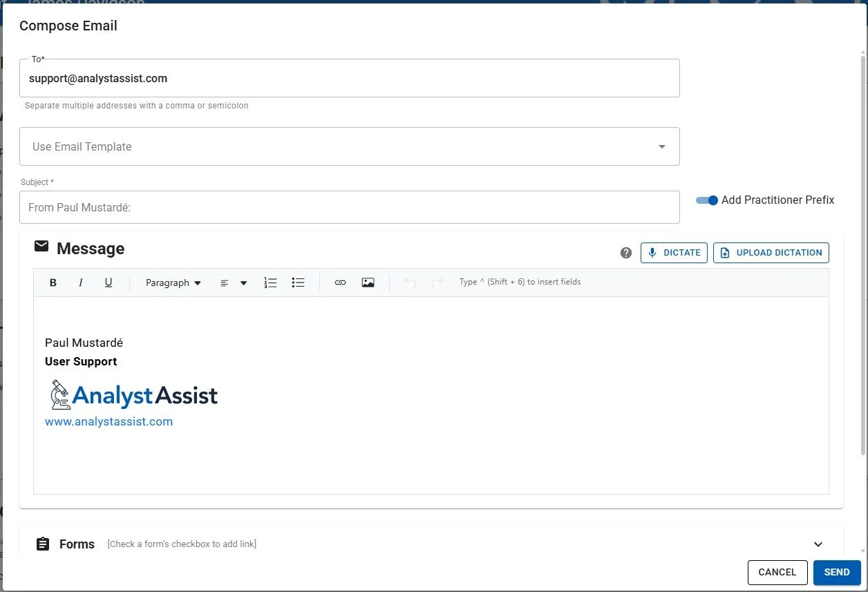Toggle the Add Practitioner Prefix switch
This screenshot has height=592, width=868.
pos(707,200)
